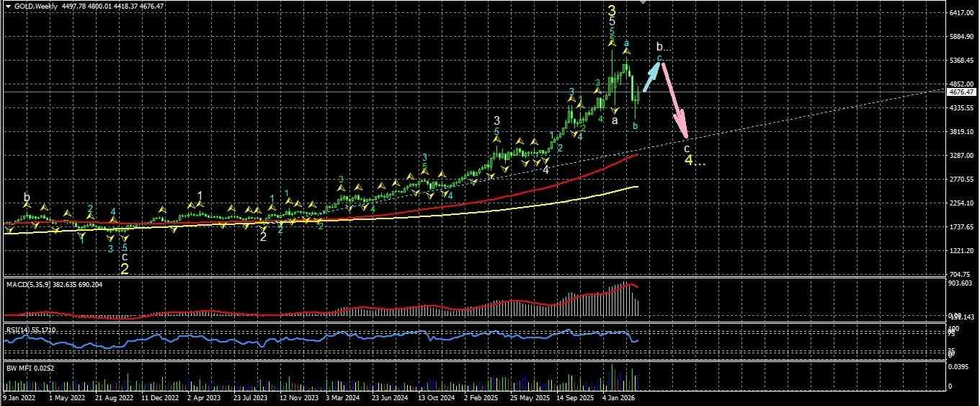This screenshot has height=406, width=980.
Task: Click the 3819.10 price scale value
Action: [961, 132]
